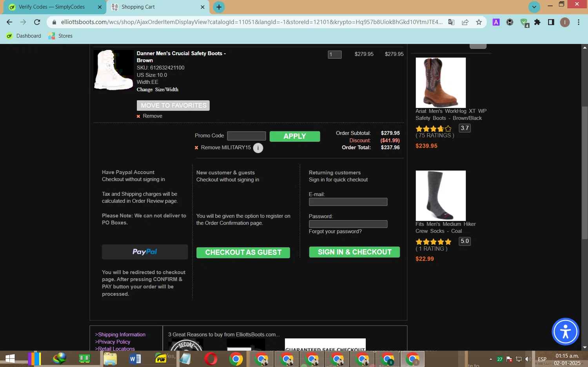Screen dimensions: 588x367
Task: Click Change Size/Width link
Action: 158,89
